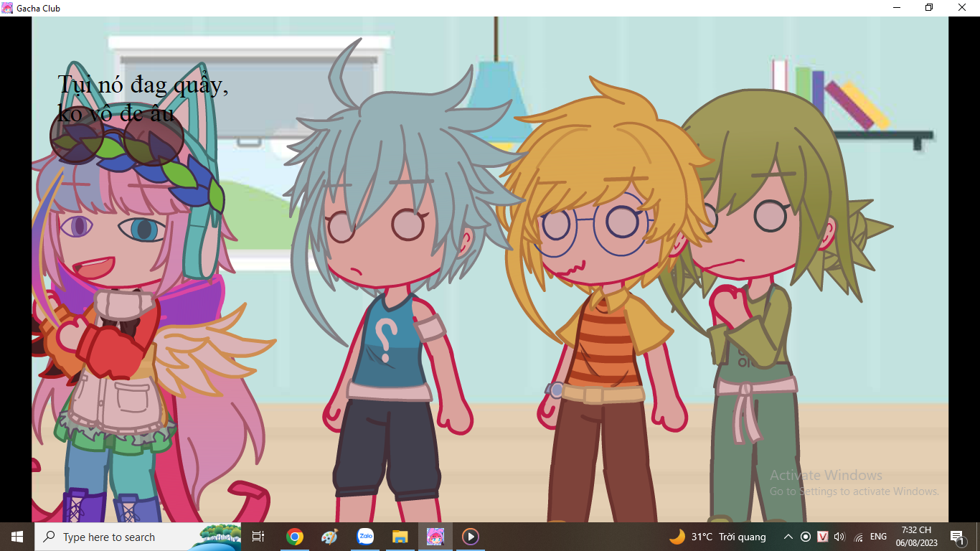Launch Google Chrome from the taskbar
The width and height of the screenshot is (980, 551).
[x=294, y=537]
